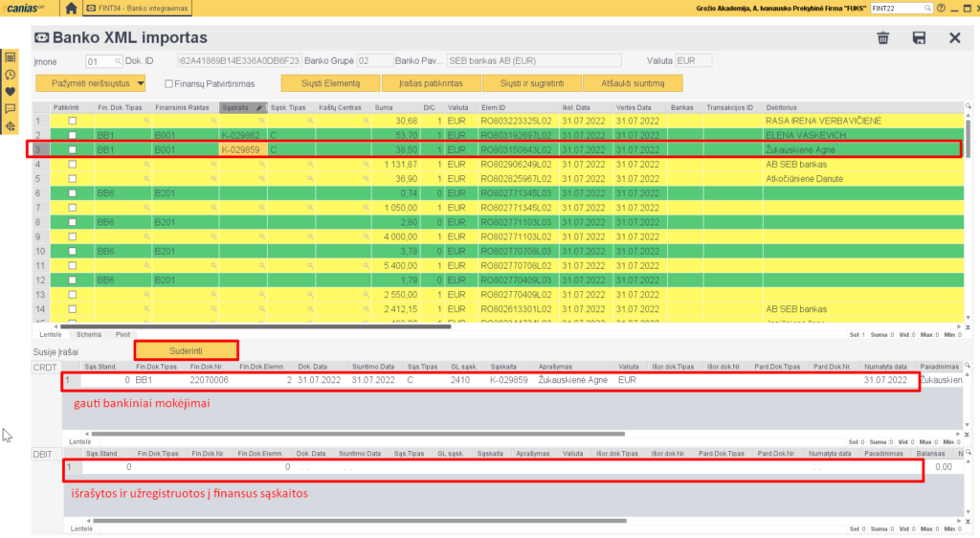Image resolution: width=980 pixels, height=538 pixels.
Task: Switch to the Schema tab
Action: (88, 334)
